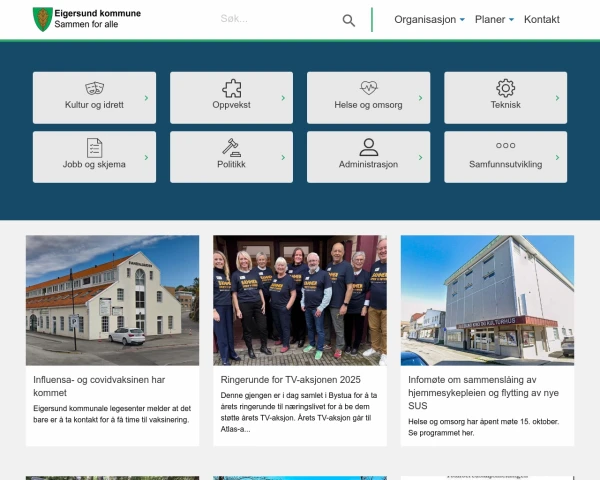Expand the Planer dropdown menu
Screen dimensions: 600x480
pyautogui.click(x=494, y=20)
